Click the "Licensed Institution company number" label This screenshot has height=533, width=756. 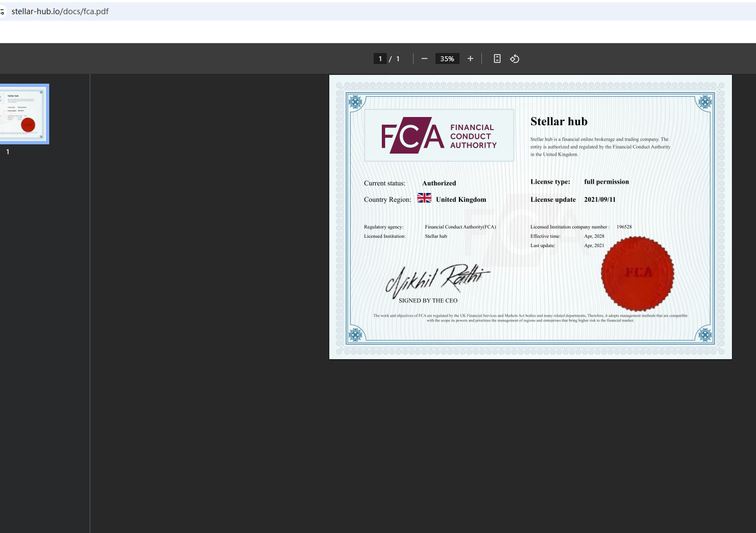pos(569,227)
